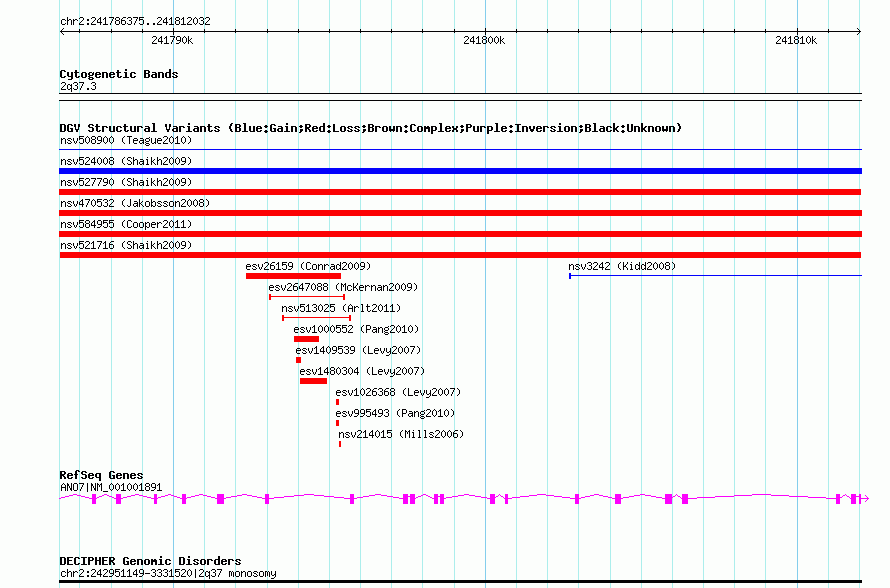Click the red bar of esv1480304

(313, 381)
